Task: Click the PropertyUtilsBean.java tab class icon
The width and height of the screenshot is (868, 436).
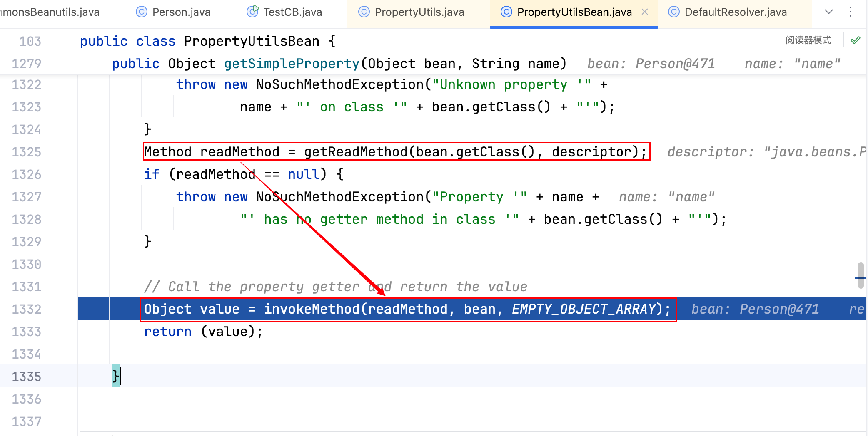Action: (x=506, y=12)
